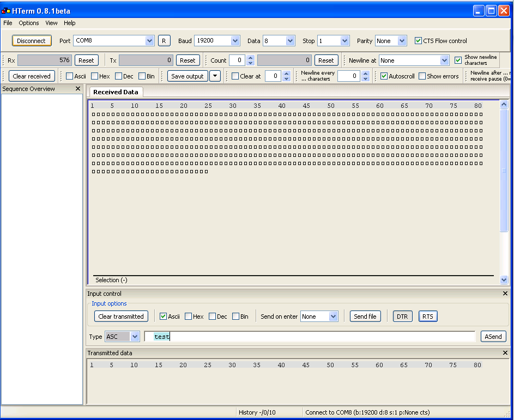
Task: Uncheck Ascii in Input options
Action: coord(163,316)
